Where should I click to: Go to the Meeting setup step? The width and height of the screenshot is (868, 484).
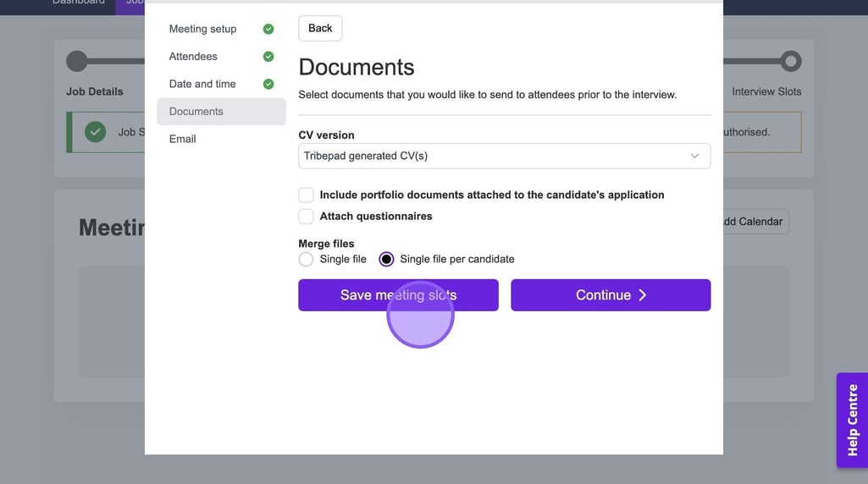pos(202,29)
